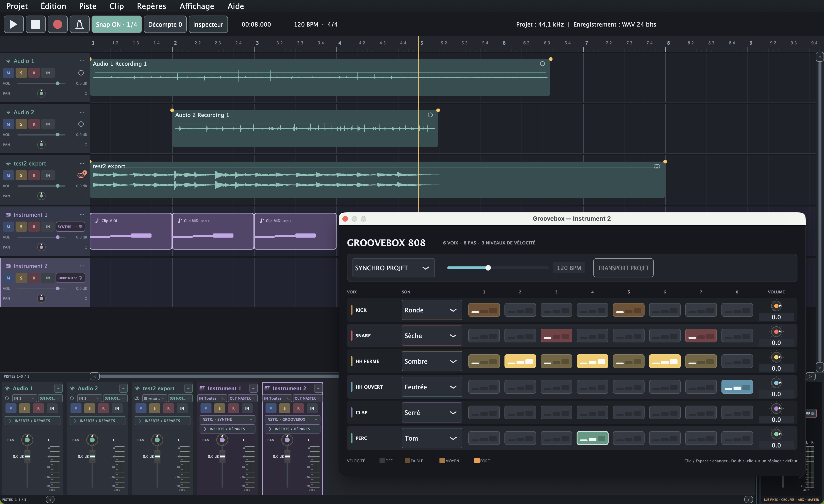Open the CLAP sound dropdown Serré
This screenshot has height=504, width=824.
coord(432,412)
